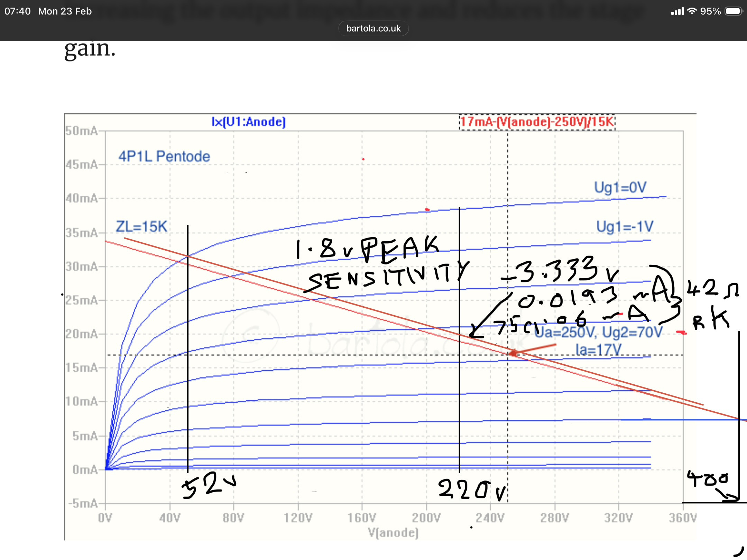Tap the bartola.co.uk address bar
The width and height of the screenshot is (747, 560).
point(373,28)
